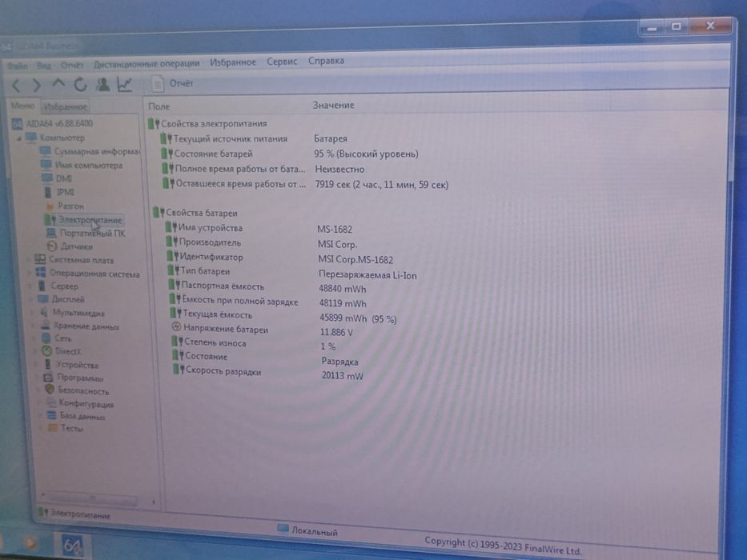Select the Скорость разрядки row
747x560 pixels.
(x=269, y=373)
